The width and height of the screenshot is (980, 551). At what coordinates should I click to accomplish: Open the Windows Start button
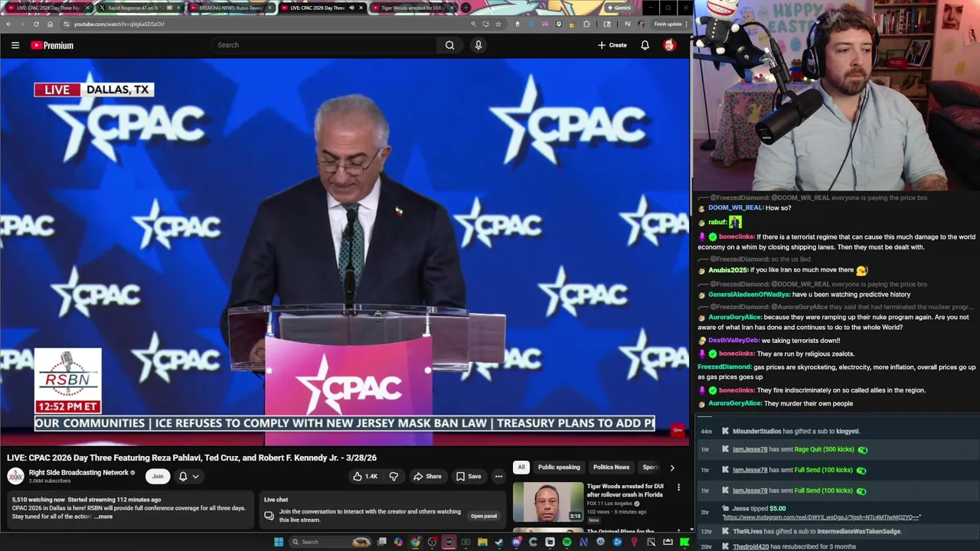click(279, 542)
